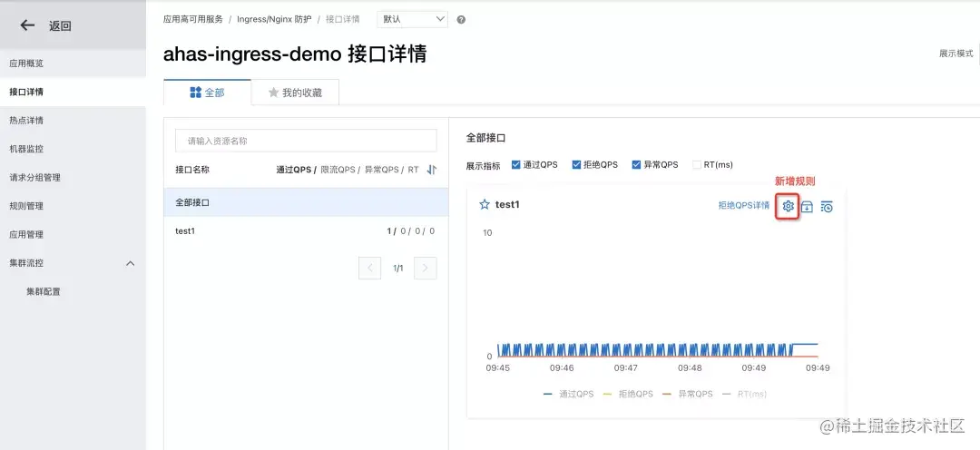This screenshot has height=450, width=980.
Task: Toggle RT(ms) legend entry in chart
Action: click(744, 395)
